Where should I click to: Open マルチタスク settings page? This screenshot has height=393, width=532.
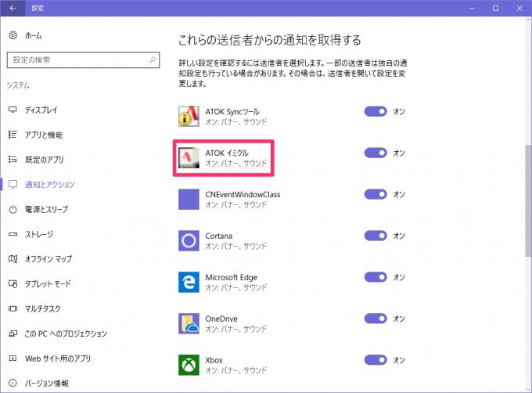point(43,308)
